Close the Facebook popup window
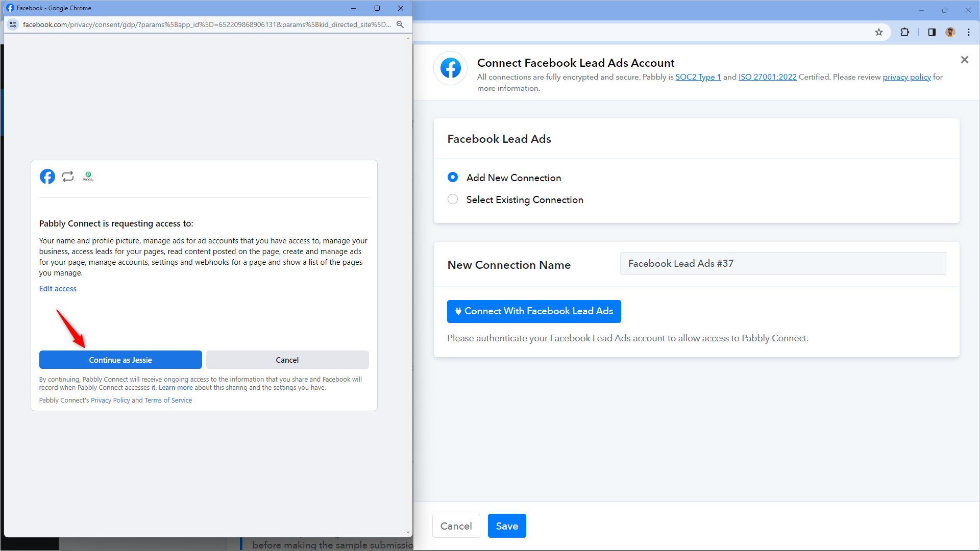 click(401, 8)
